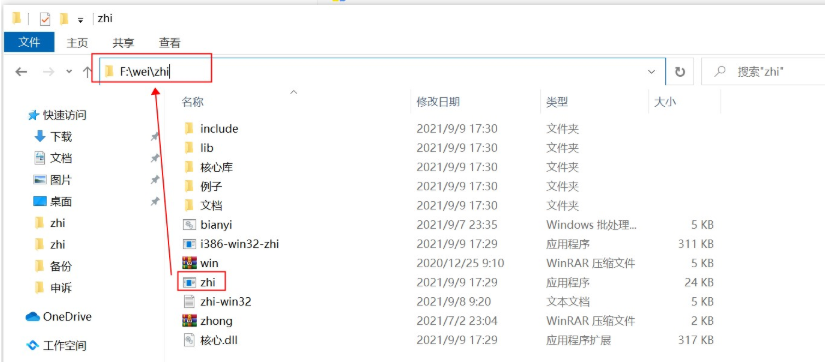Select the 文档 folder in file list

[x=212, y=206]
